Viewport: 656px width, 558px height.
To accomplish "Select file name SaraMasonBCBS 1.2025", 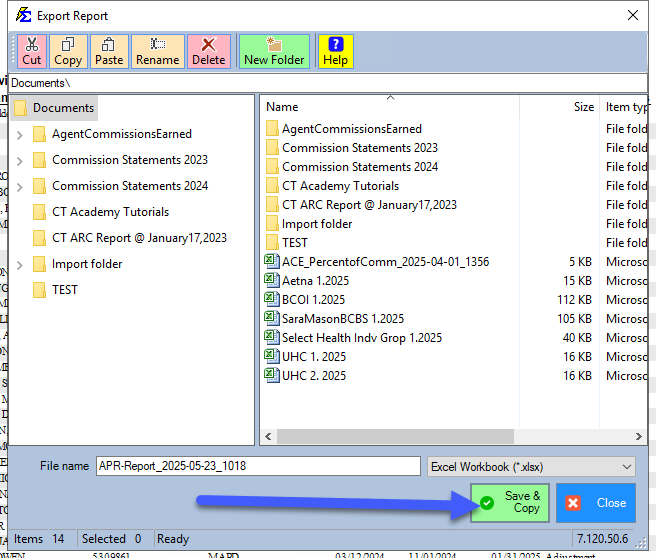I will coord(343,319).
